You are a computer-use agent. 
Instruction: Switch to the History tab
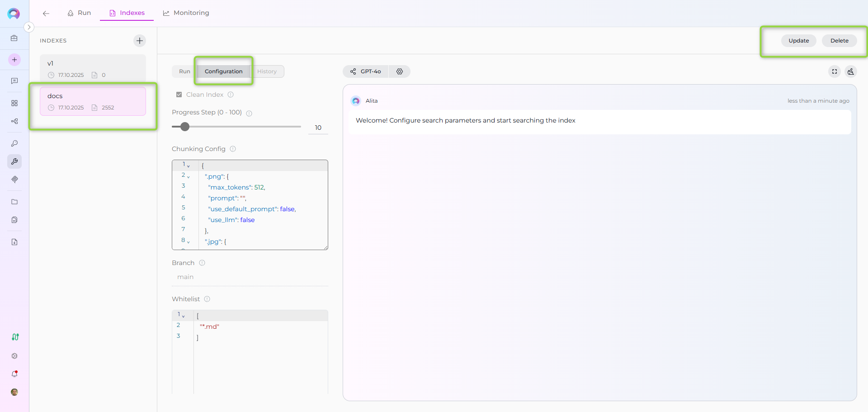click(267, 71)
